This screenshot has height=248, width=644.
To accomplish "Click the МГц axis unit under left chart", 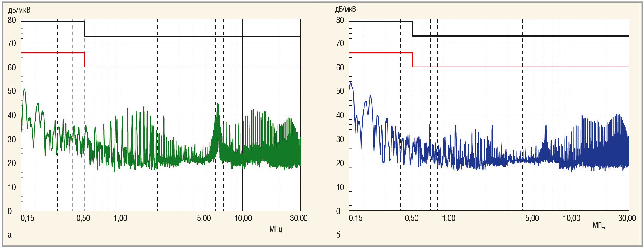I will 275,229.
